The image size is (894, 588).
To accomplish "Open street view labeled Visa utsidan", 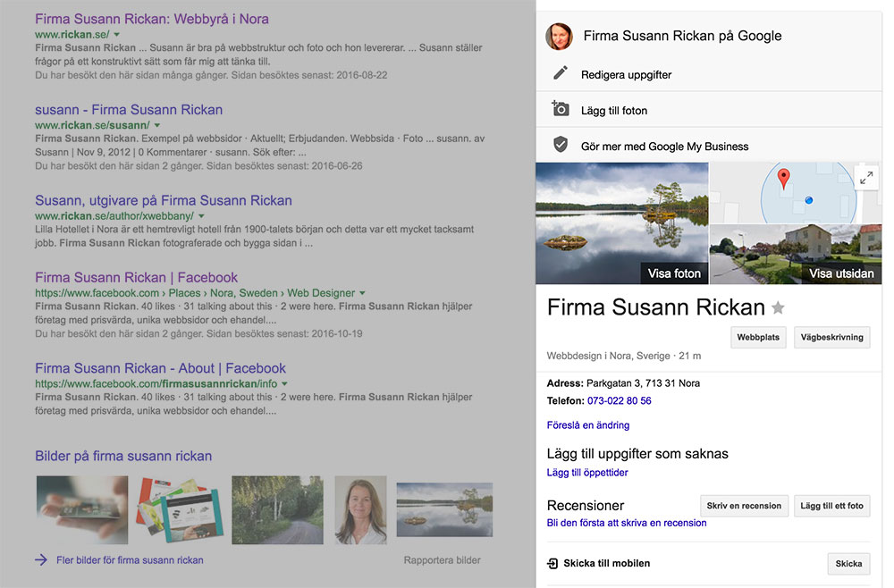I will [x=796, y=254].
